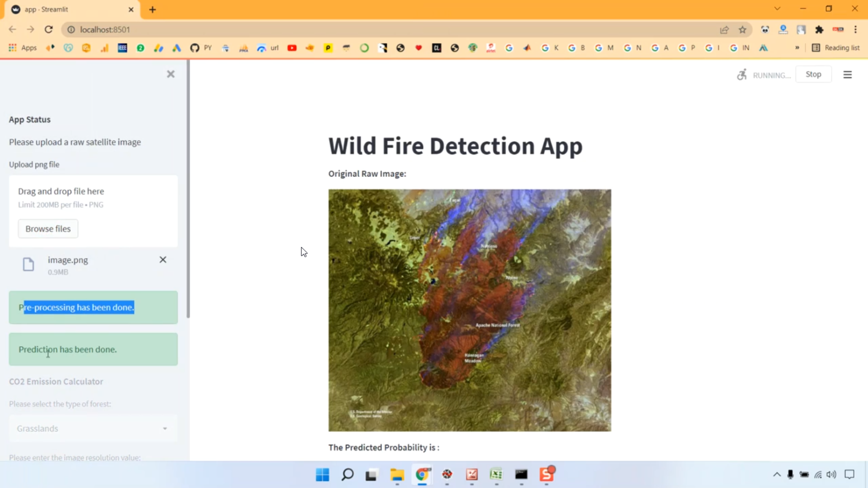Click the localhost:8501 address bar

[347, 29]
